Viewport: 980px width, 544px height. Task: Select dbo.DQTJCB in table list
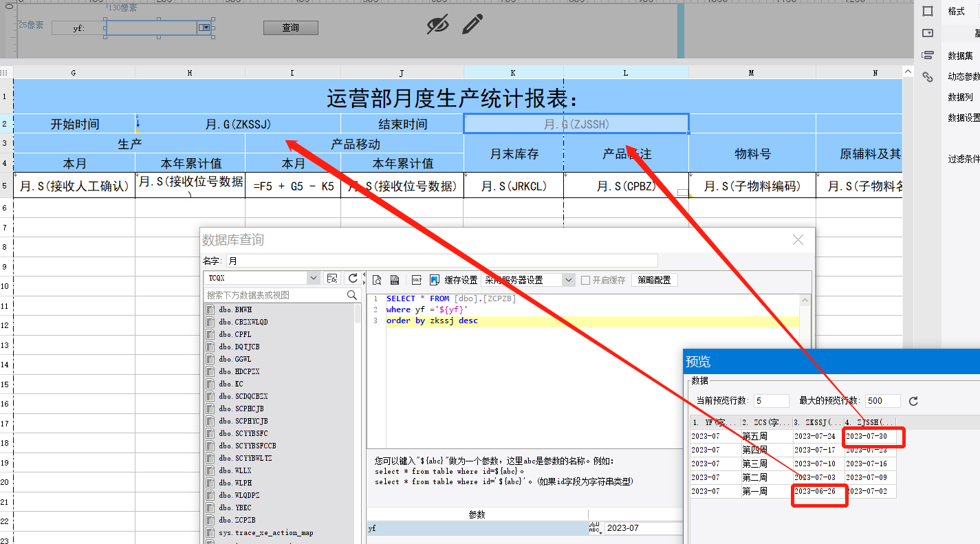tap(239, 347)
